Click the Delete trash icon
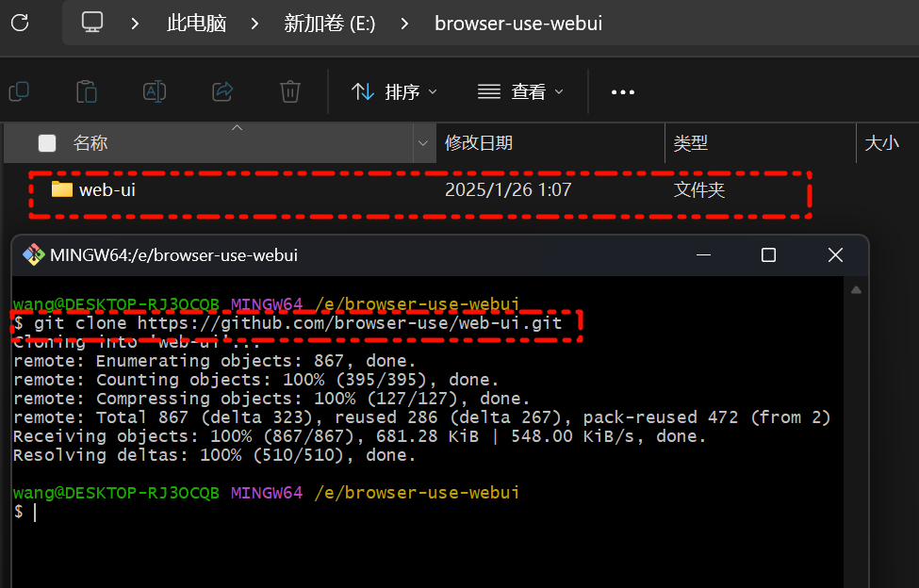The width and height of the screenshot is (919, 588). pos(290,92)
